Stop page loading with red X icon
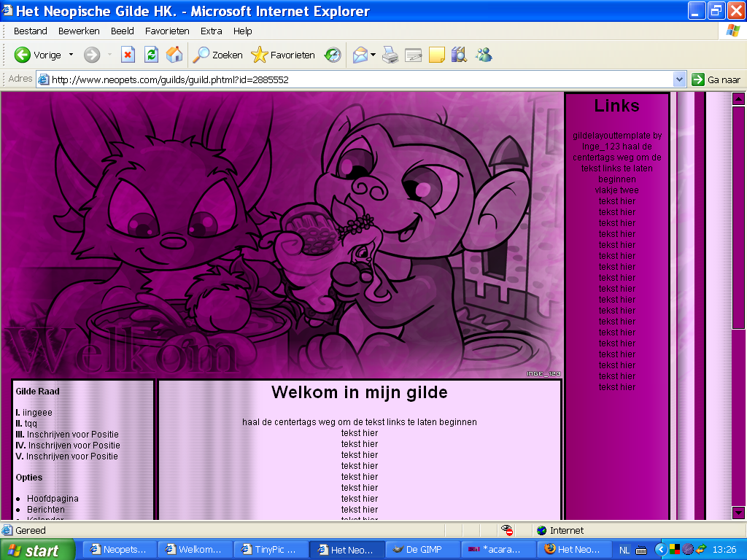 (128, 55)
